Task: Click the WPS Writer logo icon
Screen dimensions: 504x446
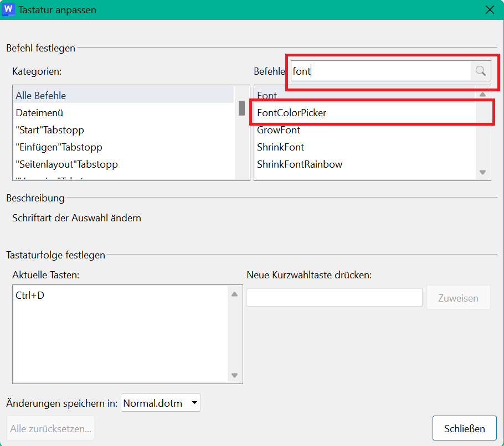Action: (8, 9)
